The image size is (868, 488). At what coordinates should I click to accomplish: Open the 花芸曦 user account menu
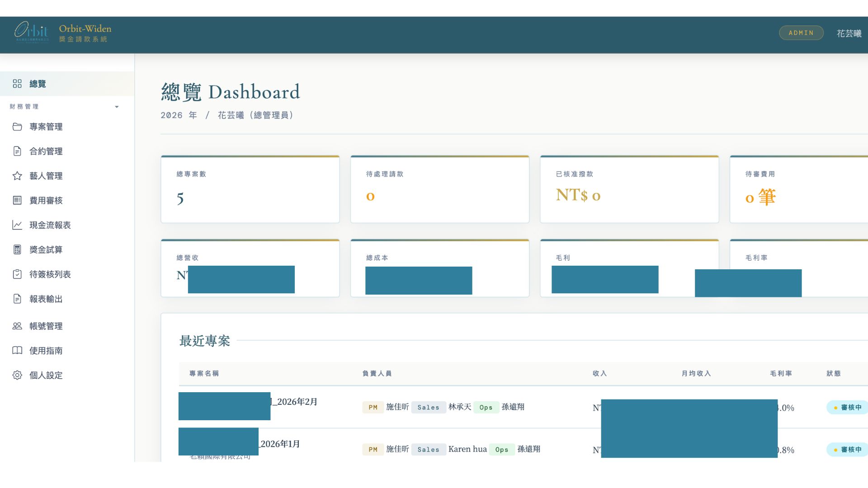849,33
